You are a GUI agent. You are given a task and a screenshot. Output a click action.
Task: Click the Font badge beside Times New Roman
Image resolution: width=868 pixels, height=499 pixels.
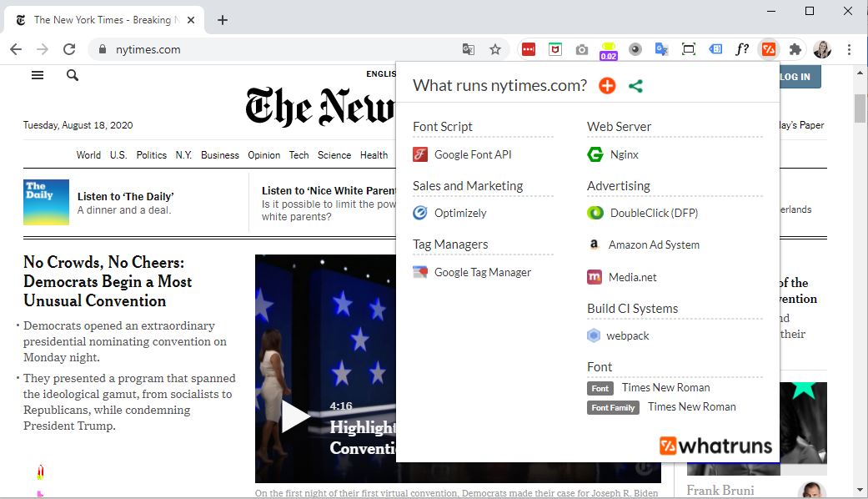pyautogui.click(x=600, y=388)
